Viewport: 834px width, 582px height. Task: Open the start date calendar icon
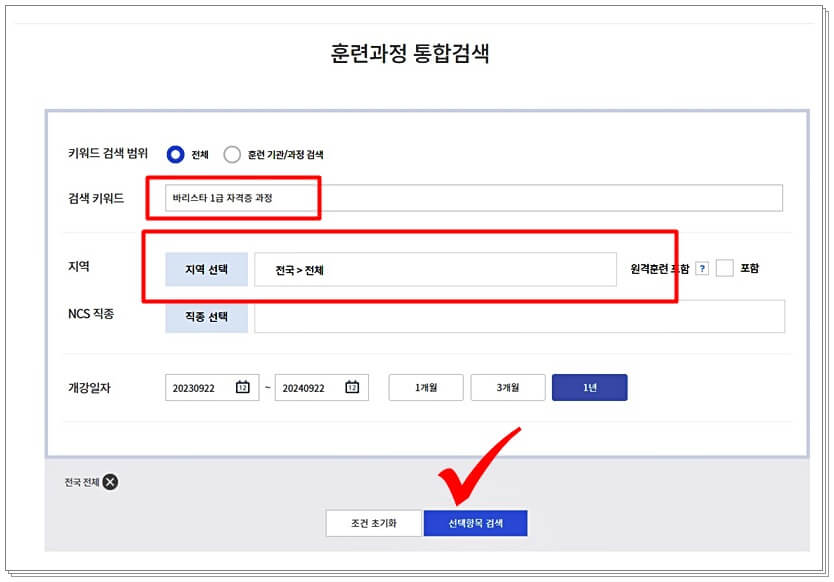click(x=243, y=387)
